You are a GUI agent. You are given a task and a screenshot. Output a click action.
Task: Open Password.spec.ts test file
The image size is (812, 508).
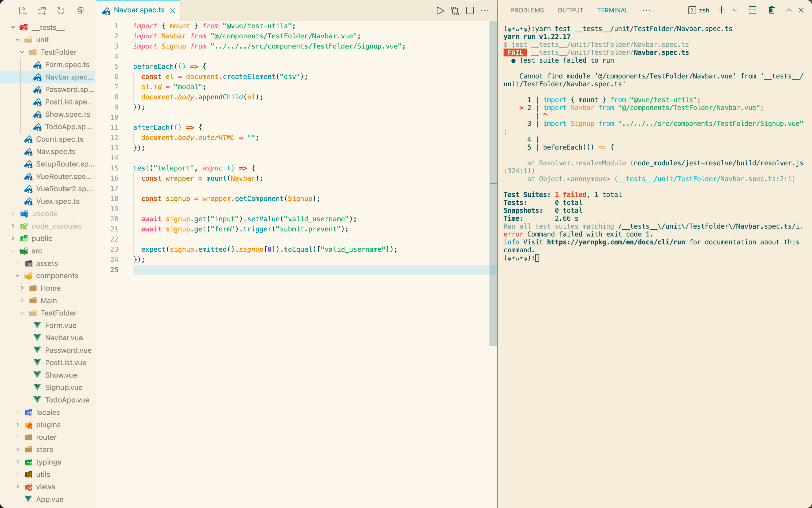click(x=48, y=89)
